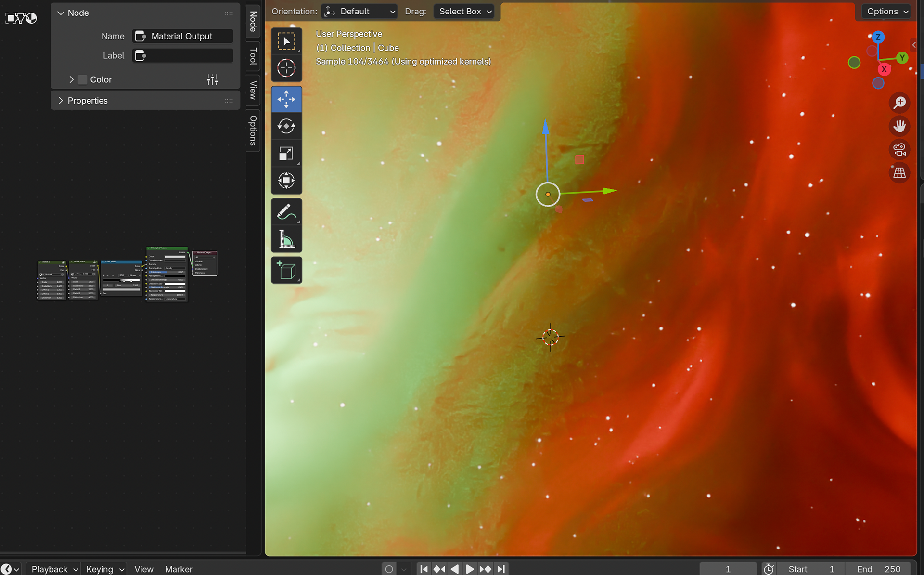Click the Options button in viewport

[x=887, y=12]
